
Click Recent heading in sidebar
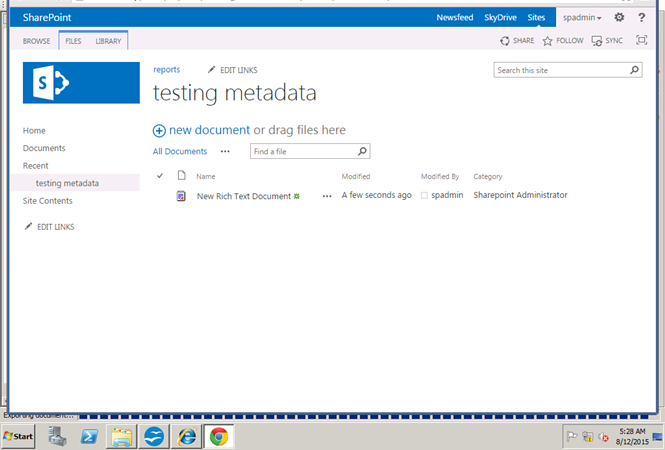point(36,166)
